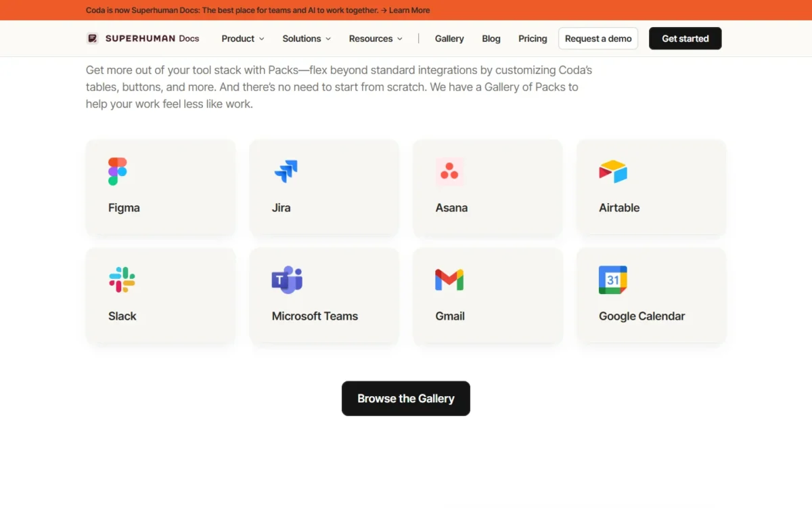Select the Google Calendar card label
The width and height of the screenshot is (812, 508).
(642, 316)
